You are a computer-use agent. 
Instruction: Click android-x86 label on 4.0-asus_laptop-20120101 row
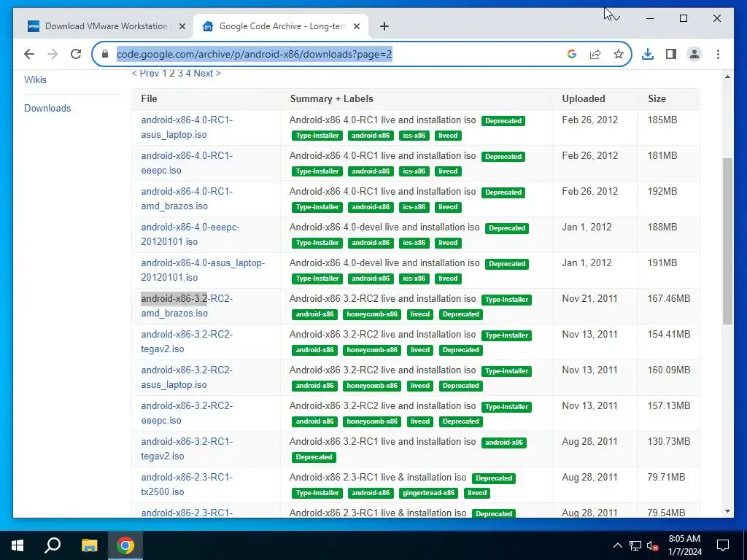coord(371,279)
